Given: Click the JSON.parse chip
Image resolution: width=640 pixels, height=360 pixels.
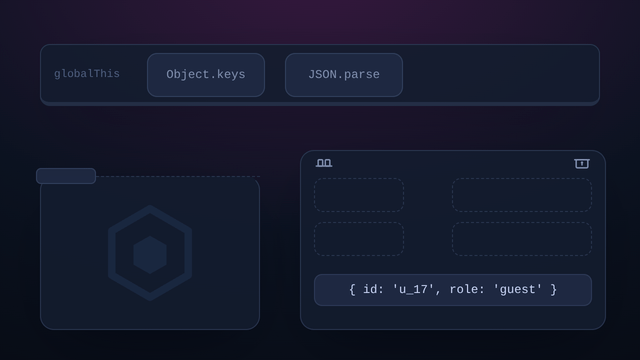Looking at the screenshot, I should click(x=344, y=75).
